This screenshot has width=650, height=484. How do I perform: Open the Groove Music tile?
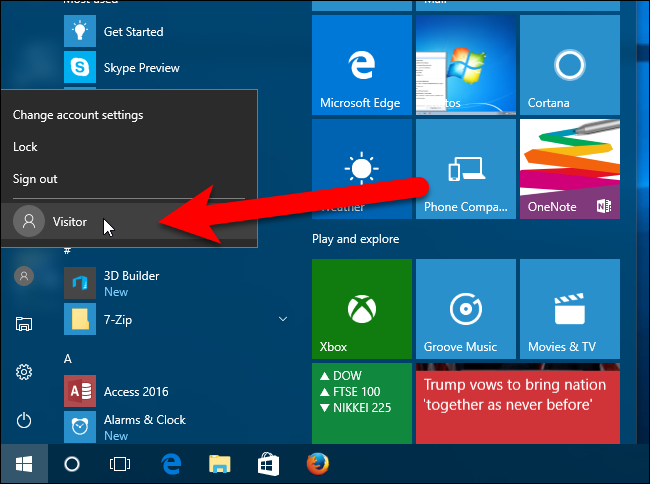pos(466,309)
